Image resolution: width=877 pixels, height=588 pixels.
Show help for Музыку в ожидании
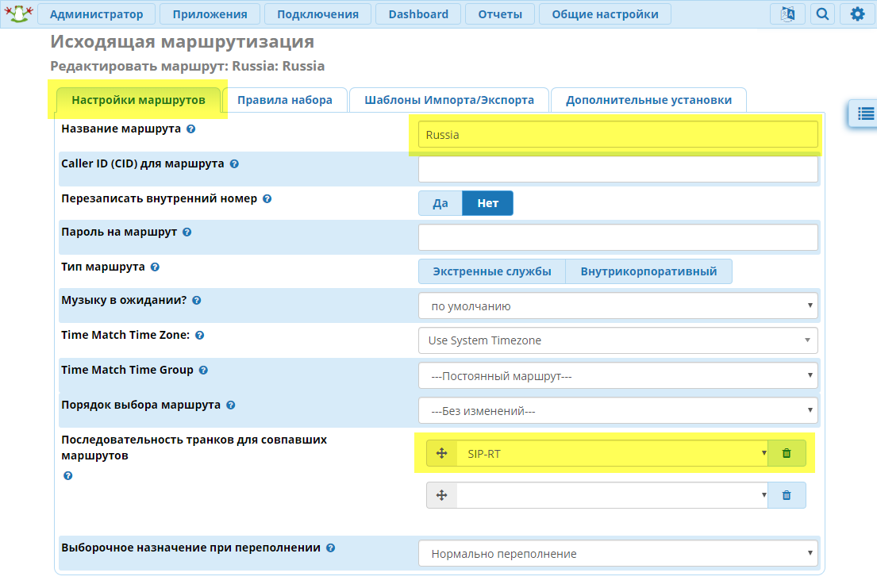[196, 301]
